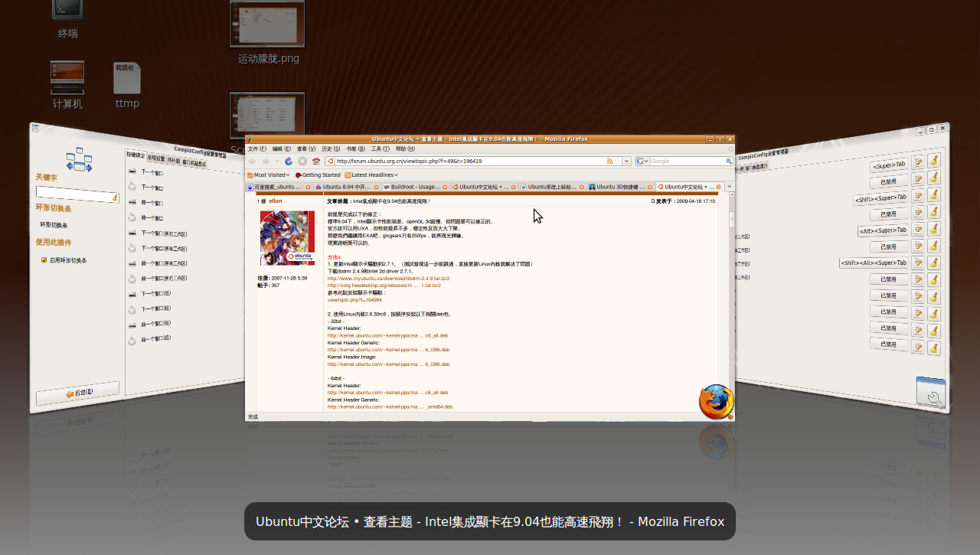The height and width of the screenshot is (555, 980).
Task: Focus the 关键字 filter field in CompizConfig
Action: click(77, 194)
